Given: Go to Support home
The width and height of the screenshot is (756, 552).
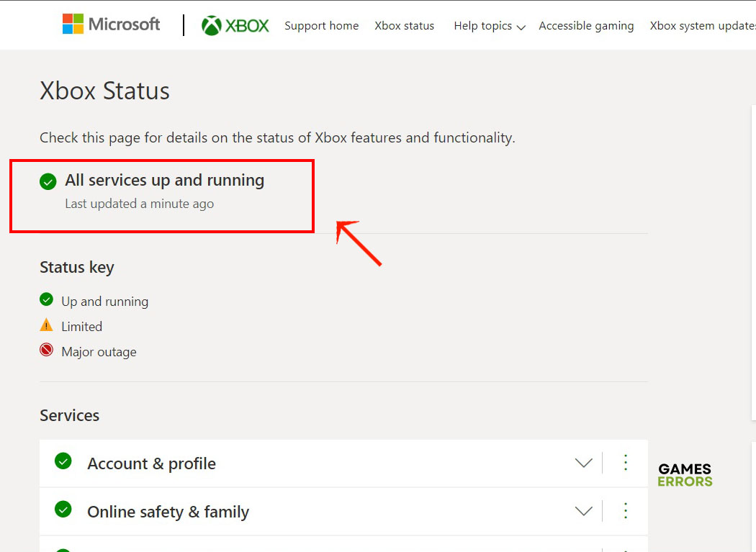Looking at the screenshot, I should coord(322,26).
